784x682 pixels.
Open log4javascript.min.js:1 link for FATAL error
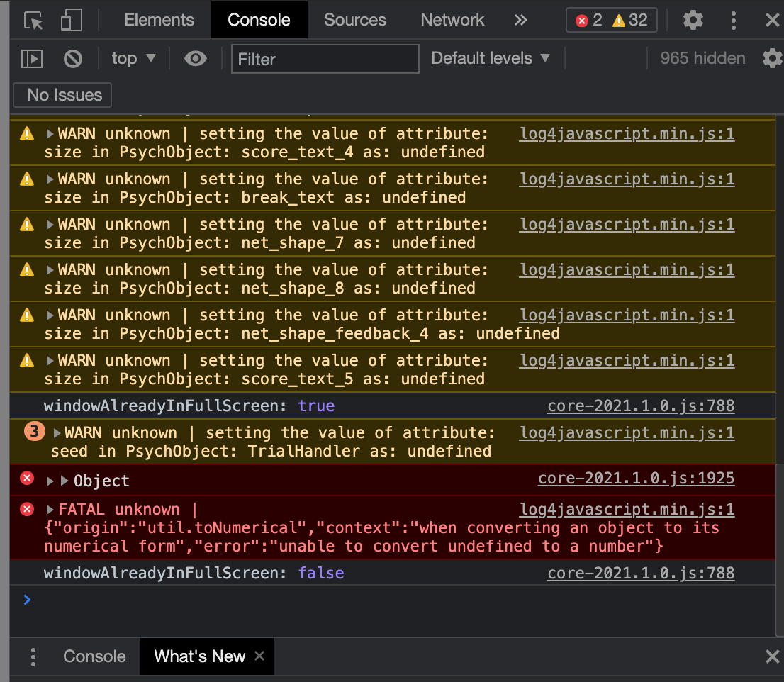pos(627,510)
